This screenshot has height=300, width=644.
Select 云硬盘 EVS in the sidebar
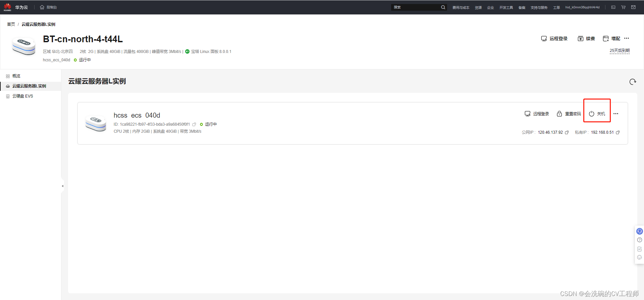click(23, 96)
